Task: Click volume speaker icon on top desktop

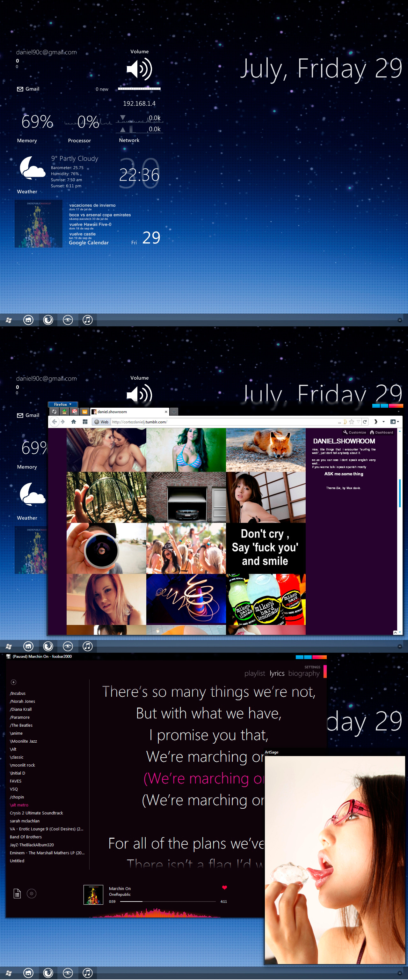Action: tap(140, 69)
